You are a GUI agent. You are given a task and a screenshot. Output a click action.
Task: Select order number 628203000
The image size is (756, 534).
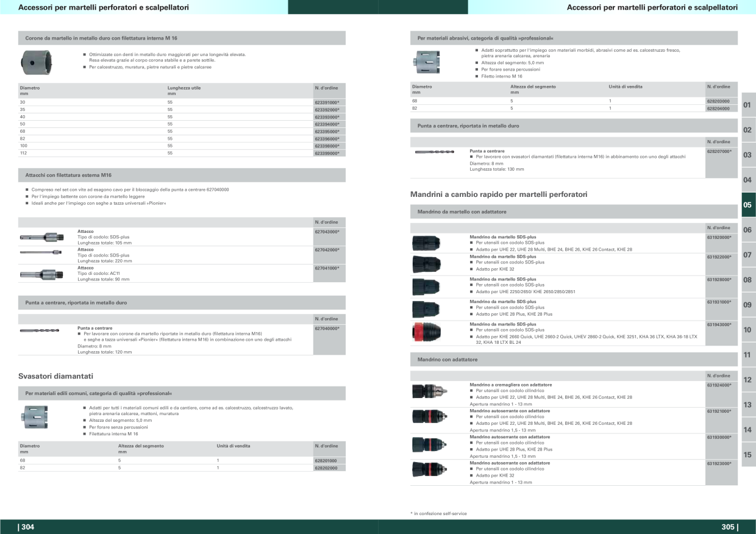(718, 101)
